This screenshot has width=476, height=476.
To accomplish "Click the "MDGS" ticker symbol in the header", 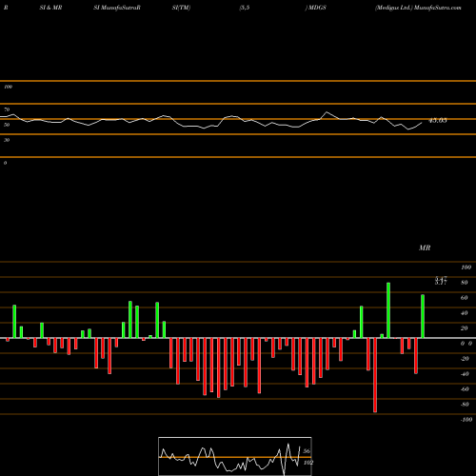I will (317, 8).
